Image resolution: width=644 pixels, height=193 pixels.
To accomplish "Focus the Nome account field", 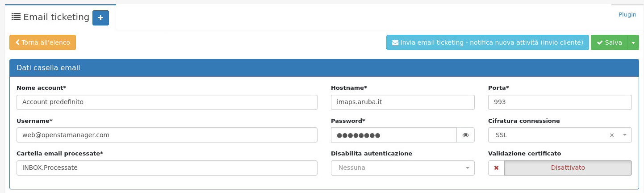I will [x=167, y=102].
